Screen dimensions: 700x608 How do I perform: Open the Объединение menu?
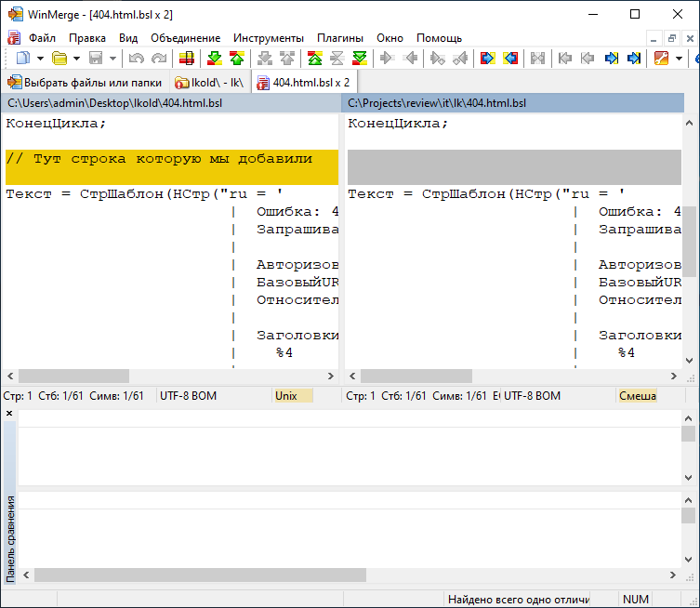tap(186, 38)
